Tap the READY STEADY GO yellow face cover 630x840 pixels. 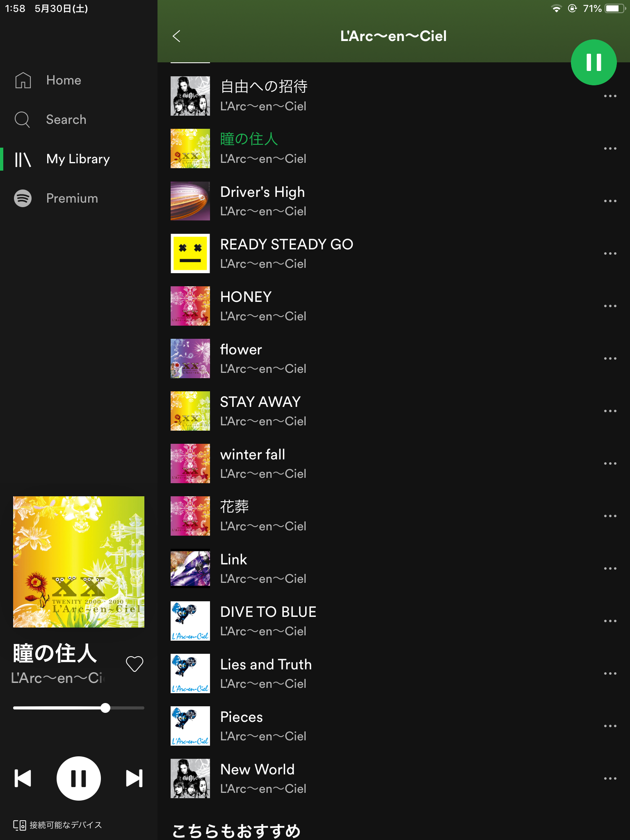[x=190, y=253]
